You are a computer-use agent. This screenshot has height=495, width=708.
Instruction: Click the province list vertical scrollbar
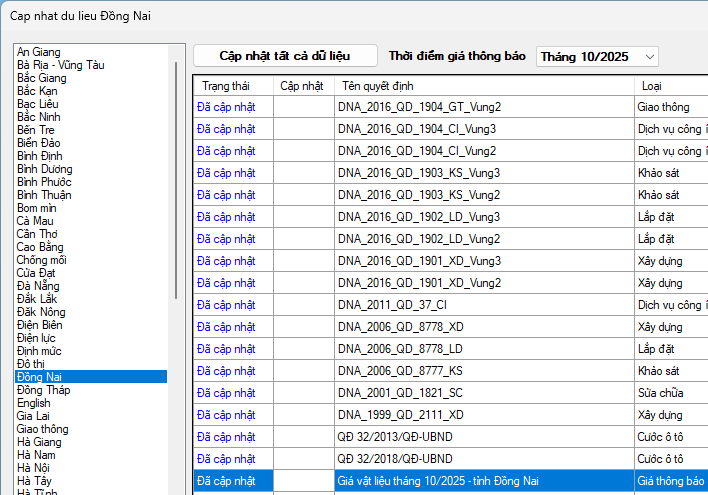click(x=177, y=180)
